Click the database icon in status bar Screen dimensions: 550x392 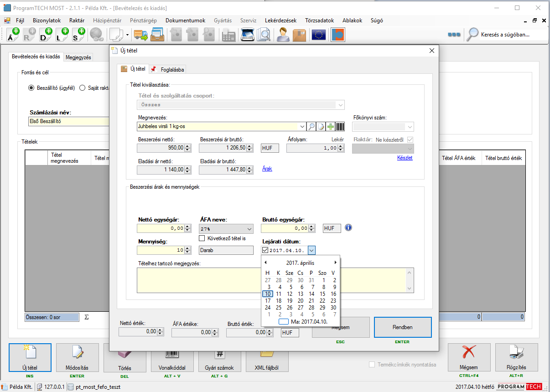point(71,387)
